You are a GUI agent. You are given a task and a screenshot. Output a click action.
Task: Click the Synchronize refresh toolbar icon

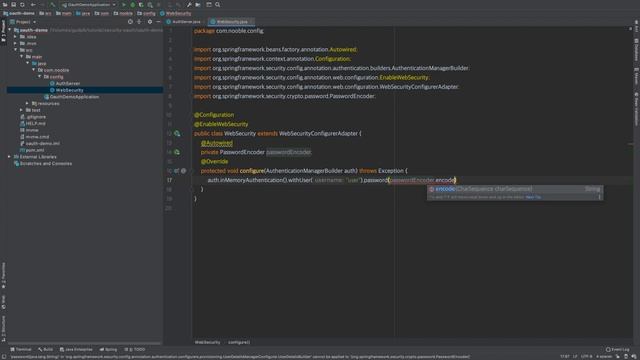point(22,4)
